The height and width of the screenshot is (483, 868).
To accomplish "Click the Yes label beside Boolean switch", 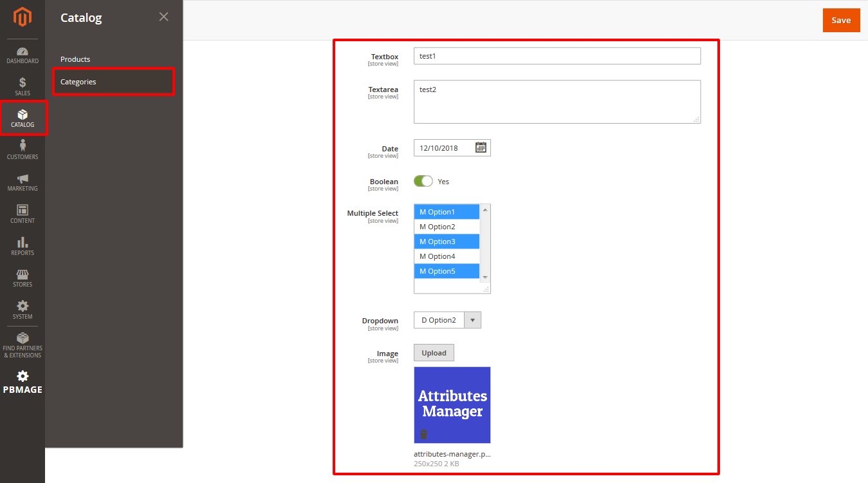I will coord(443,182).
